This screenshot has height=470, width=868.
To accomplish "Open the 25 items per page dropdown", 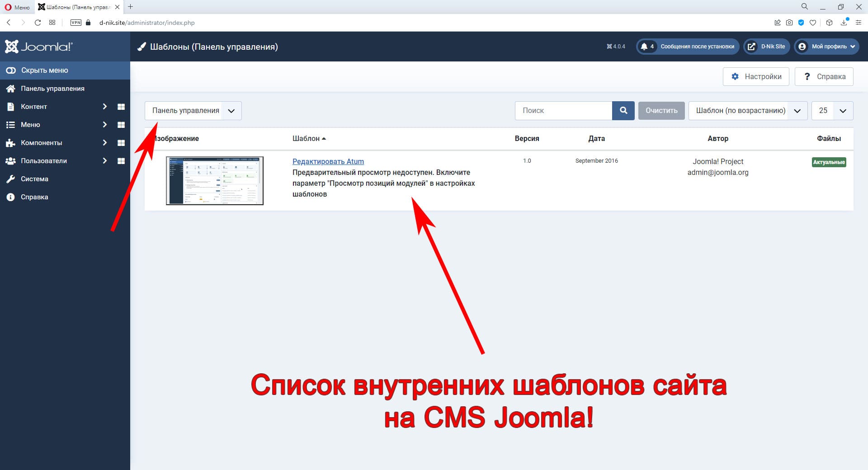I will click(x=832, y=111).
